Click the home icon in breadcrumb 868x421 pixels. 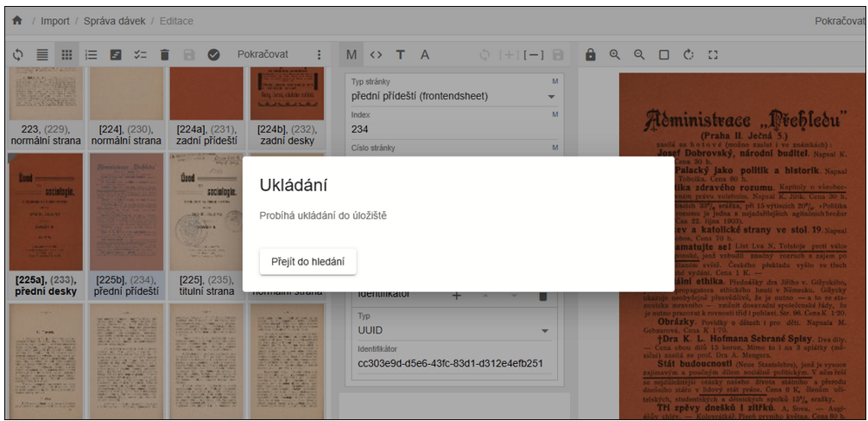click(x=17, y=21)
